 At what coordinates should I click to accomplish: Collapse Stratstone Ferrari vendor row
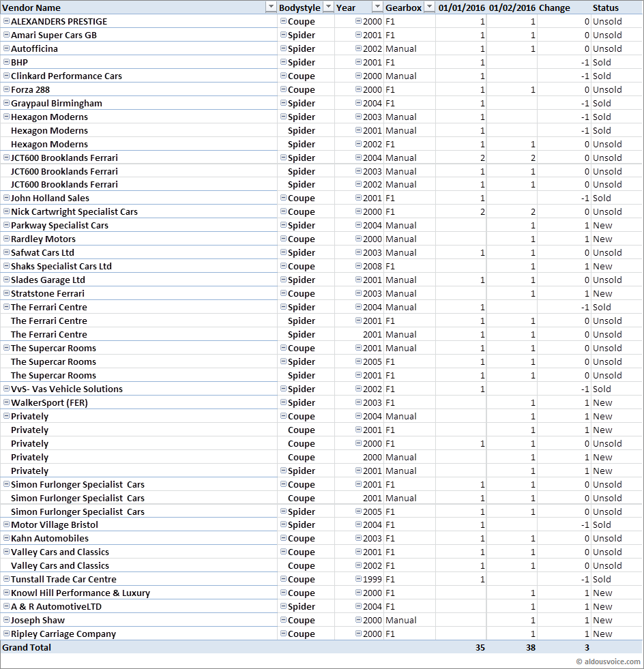coord(6,293)
